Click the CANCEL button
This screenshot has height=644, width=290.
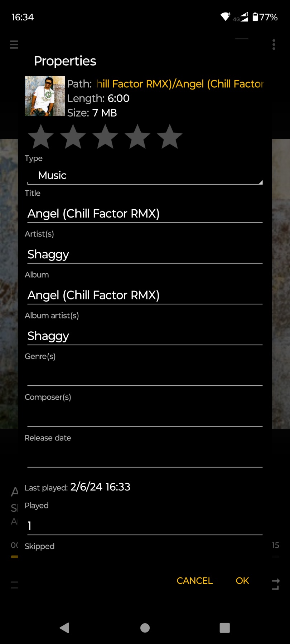click(x=194, y=581)
